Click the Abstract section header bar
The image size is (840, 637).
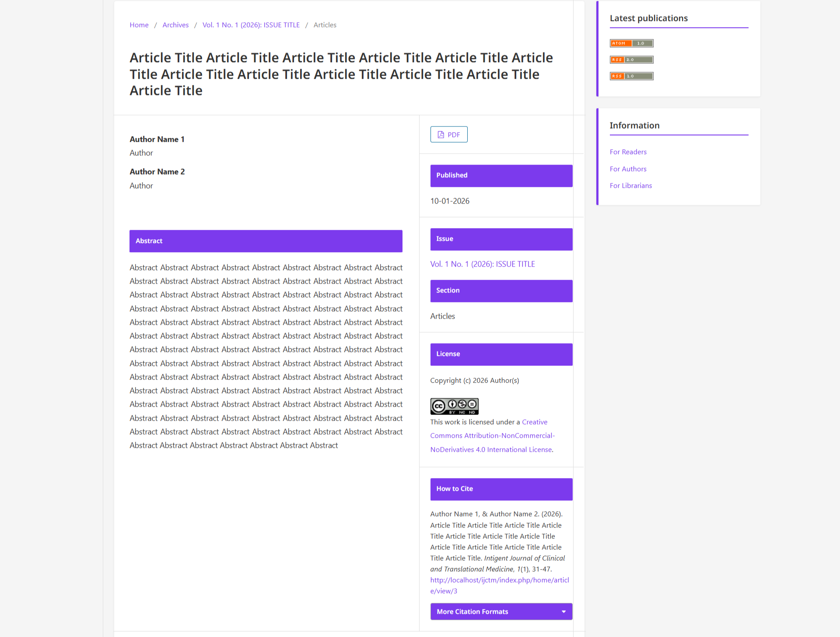pos(266,241)
